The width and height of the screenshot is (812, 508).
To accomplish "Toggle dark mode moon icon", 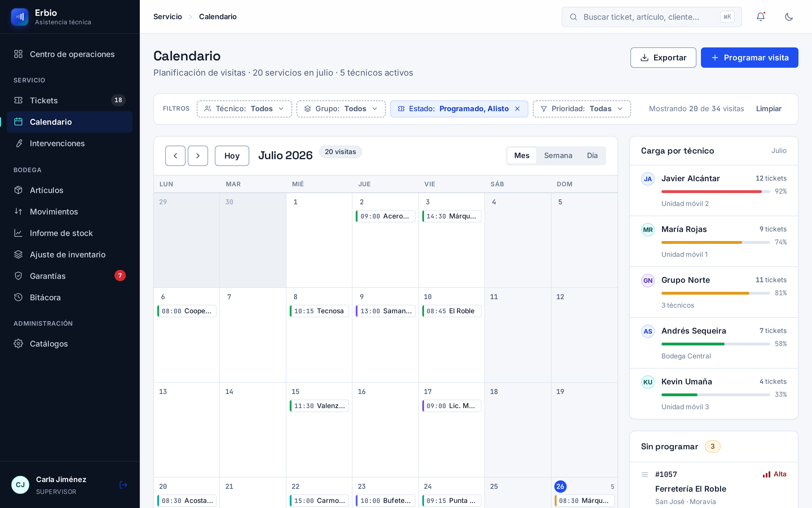I will point(789,17).
